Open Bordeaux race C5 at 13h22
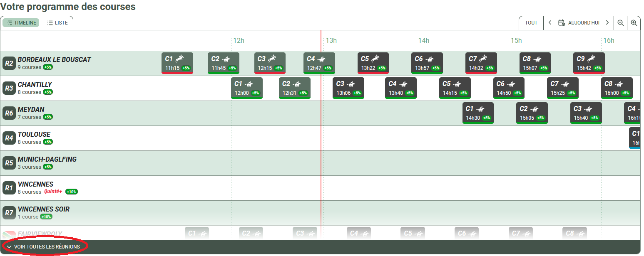This screenshot has width=644, height=256. (373, 63)
